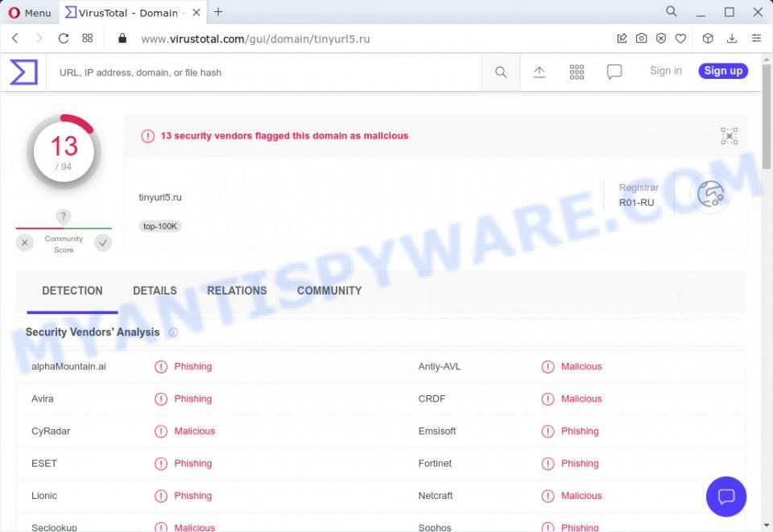
Task: Vote the domain as malicious with X
Action: 24,241
